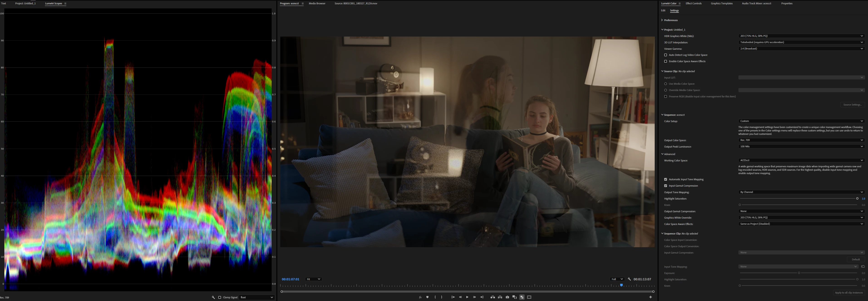Click the Mark In bracket icon
Image resolution: width=868 pixels, height=301 pixels.
click(x=435, y=297)
